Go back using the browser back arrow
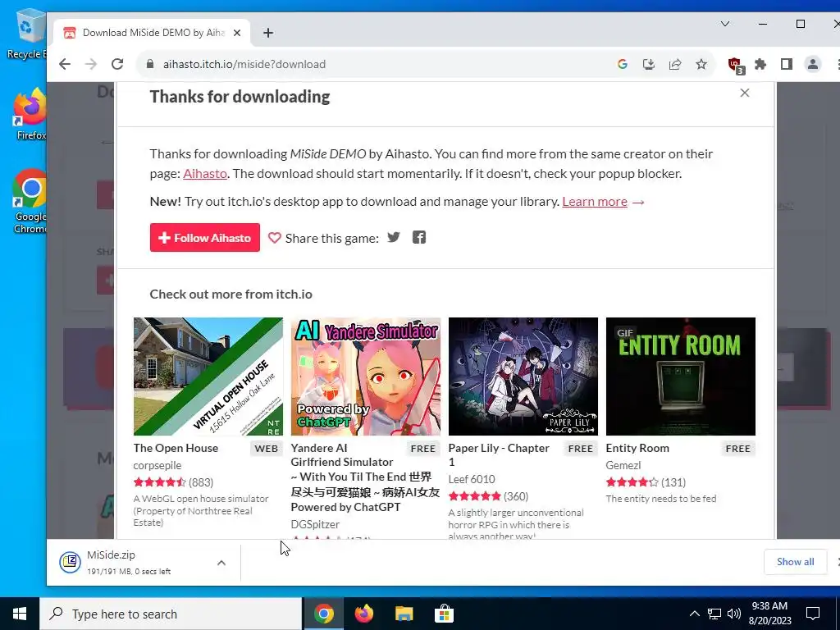The height and width of the screenshot is (630, 840). pos(65,64)
